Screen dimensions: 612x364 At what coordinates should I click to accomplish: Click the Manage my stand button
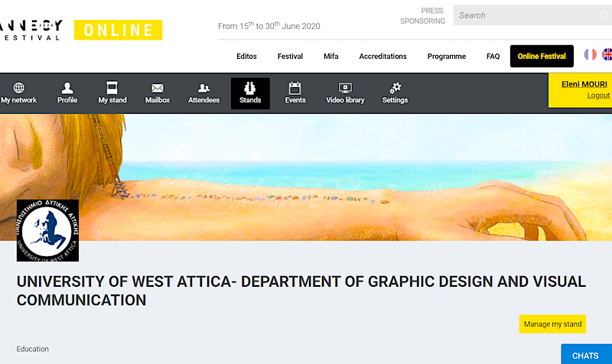tap(552, 323)
